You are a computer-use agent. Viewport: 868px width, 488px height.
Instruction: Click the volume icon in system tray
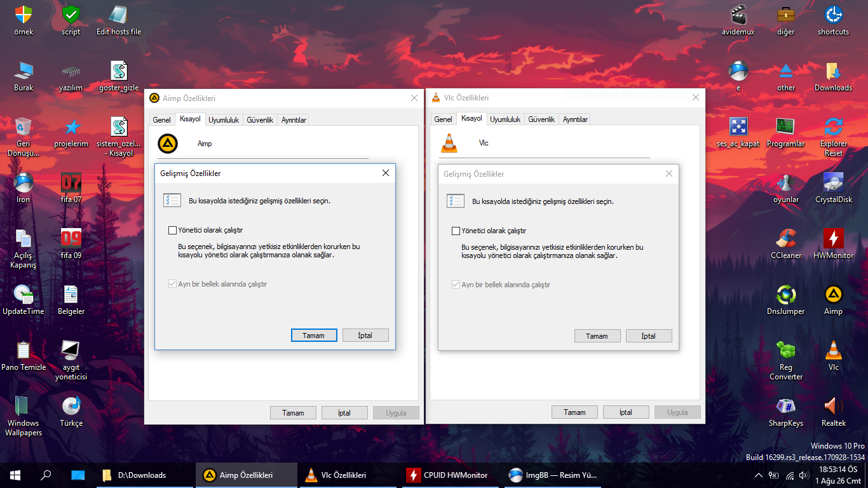click(804, 475)
